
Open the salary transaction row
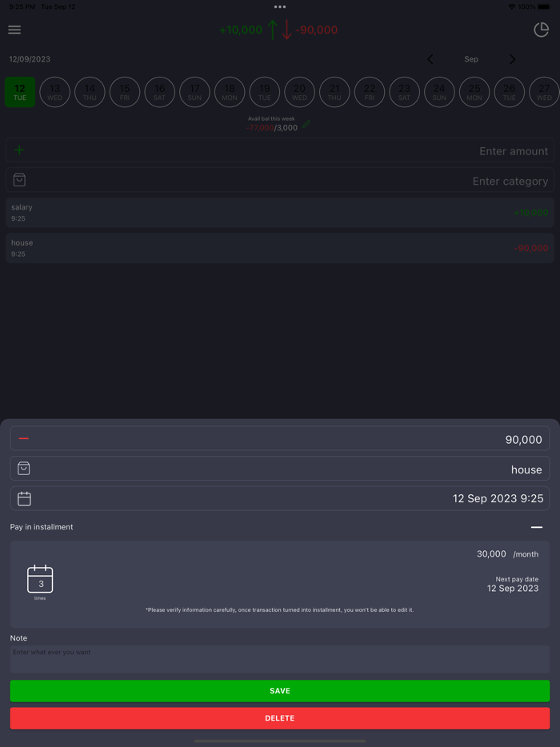point(280,213)
